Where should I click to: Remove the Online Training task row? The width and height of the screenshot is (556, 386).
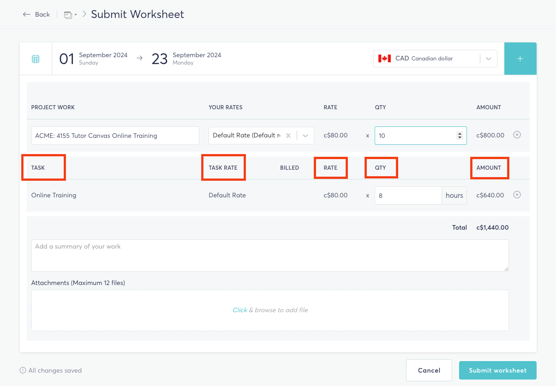pyautogui.click(x=517, y=195)
